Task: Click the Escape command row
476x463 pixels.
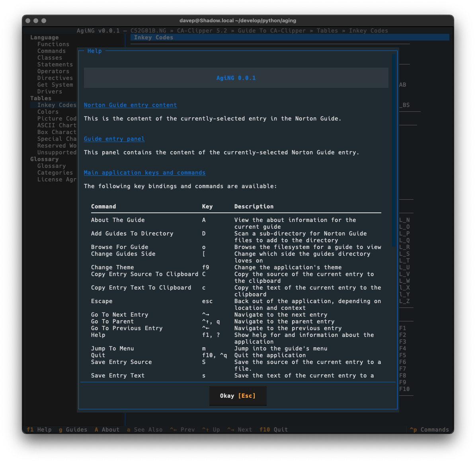Action: [236, 304]
